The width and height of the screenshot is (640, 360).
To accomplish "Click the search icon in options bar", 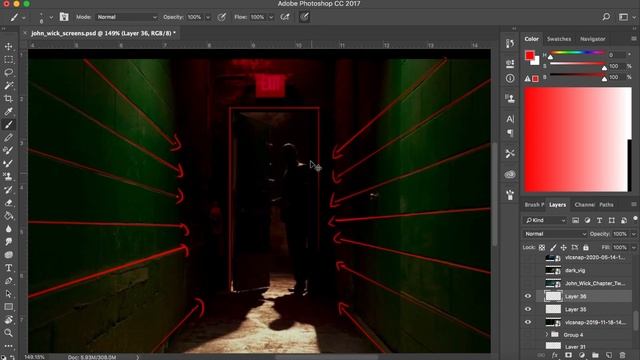I will coord(606,17).
